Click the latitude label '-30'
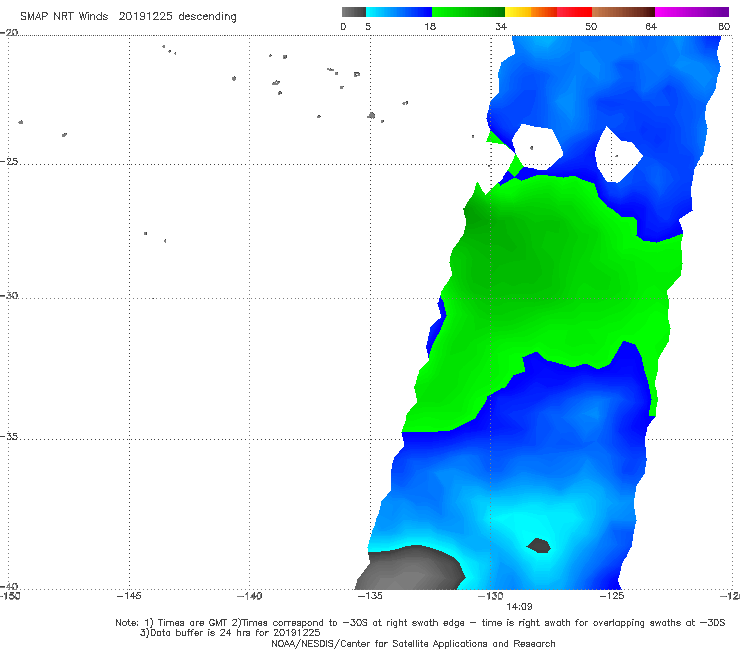The width and height of the screenshot is (740, 650). pyautogui.click(x=9, y=295)
